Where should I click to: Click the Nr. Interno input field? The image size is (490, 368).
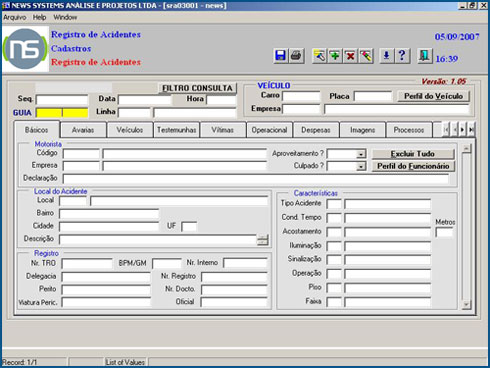(245, 263)
